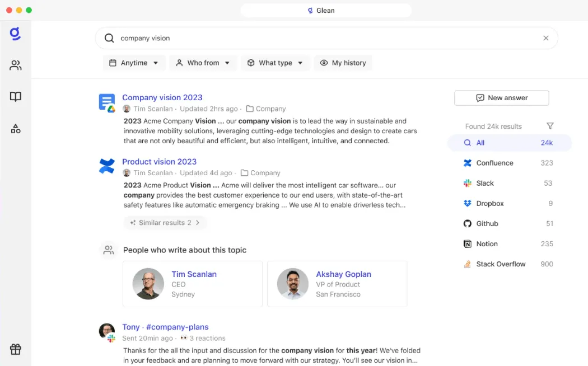The width and height of the screenshot is (588, 366).
Task: Click the Notion logo in the sources list
Action: [467, 244]
